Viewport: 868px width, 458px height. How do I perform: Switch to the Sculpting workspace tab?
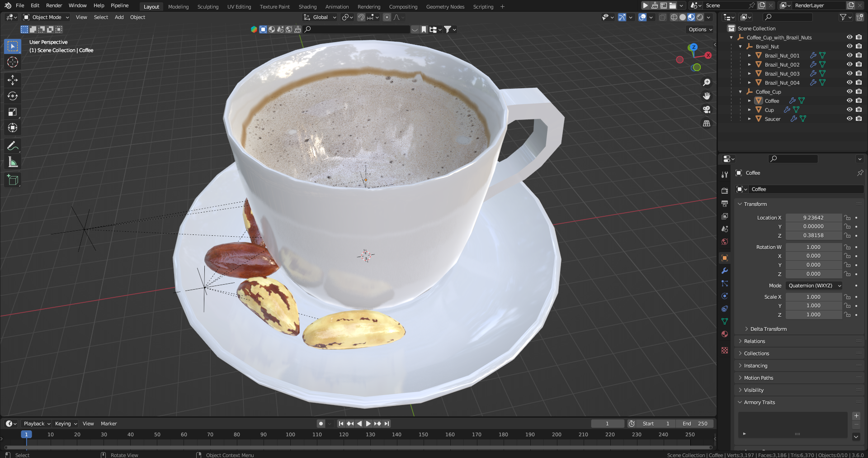[208, 7]
